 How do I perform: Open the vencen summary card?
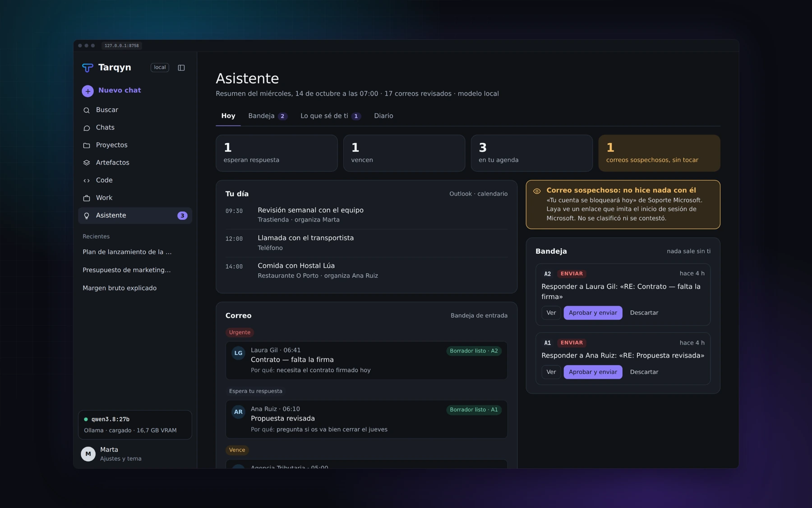click(x=404, y=153)
